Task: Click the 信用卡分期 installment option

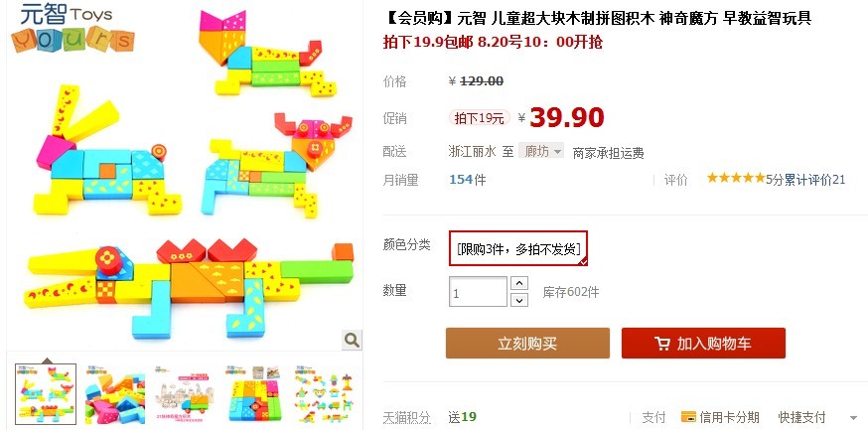Action: pos(729,417)
